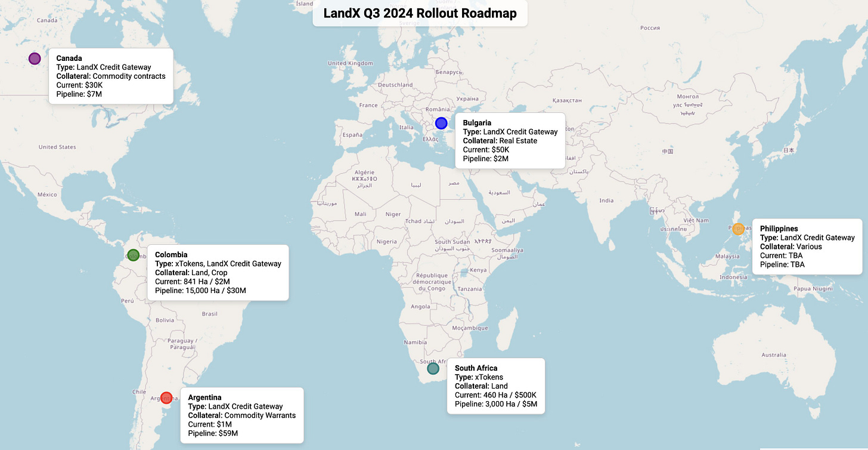Click South Africa's Collateral: Land line
868x450 pixels.
(481, 386)
